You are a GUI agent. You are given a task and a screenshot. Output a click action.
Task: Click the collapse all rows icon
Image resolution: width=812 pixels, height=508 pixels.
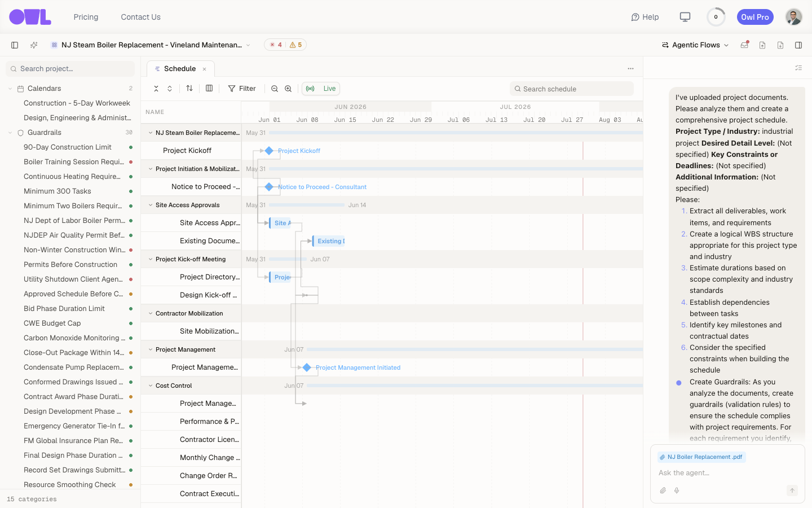coord(156,89)
